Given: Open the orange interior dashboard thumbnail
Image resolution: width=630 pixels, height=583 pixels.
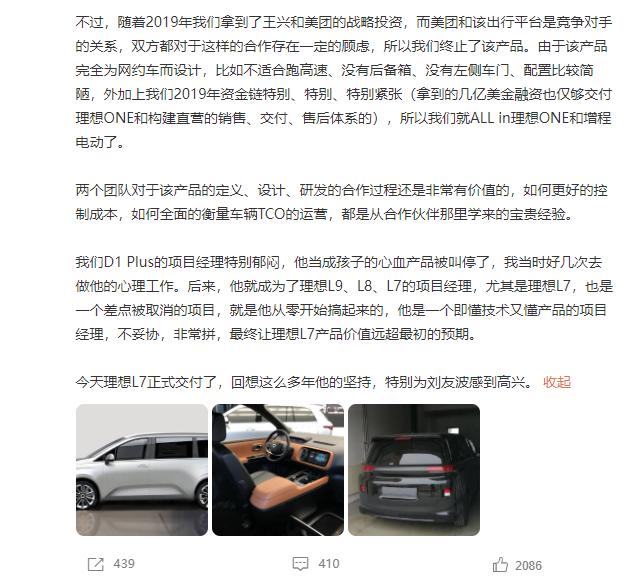Looking at the screenshot, I should [x=278, y=470].
